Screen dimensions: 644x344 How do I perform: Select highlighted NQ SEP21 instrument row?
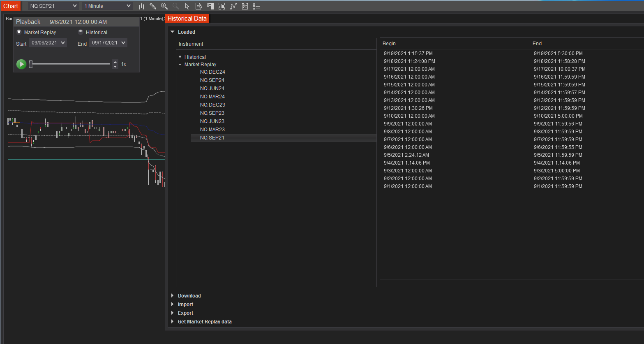tap(284, 138)
